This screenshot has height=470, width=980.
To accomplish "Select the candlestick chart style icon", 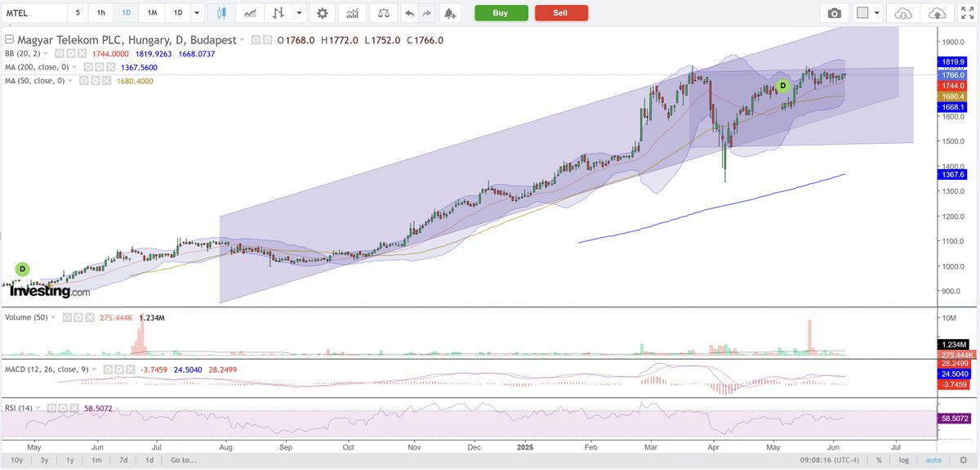I will (x=222, y=13).
